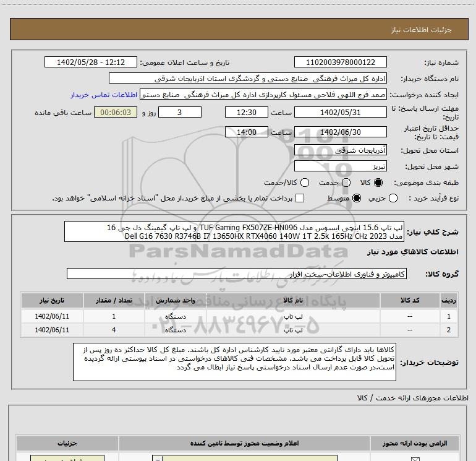
Task: Select the خدمت radio button
Action: tap(346, 183)
